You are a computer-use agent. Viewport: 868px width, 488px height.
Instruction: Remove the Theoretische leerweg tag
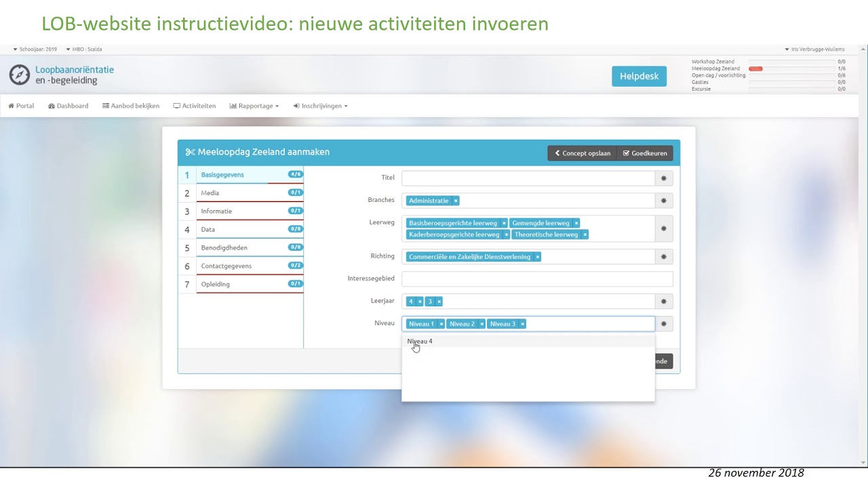pos(585,235)
